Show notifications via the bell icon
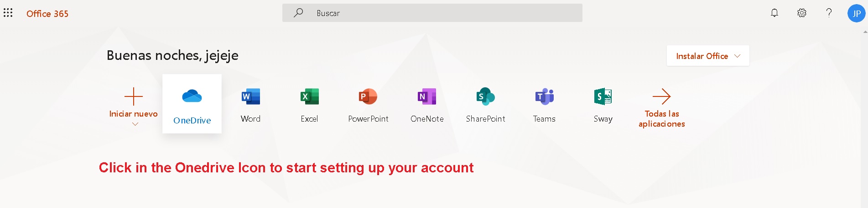 click(774, 13)
